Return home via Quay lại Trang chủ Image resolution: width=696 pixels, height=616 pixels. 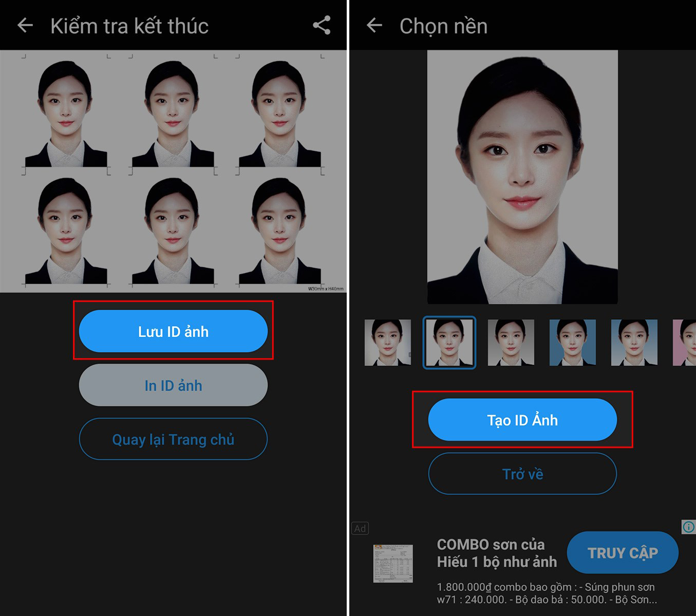coord(173,439)
